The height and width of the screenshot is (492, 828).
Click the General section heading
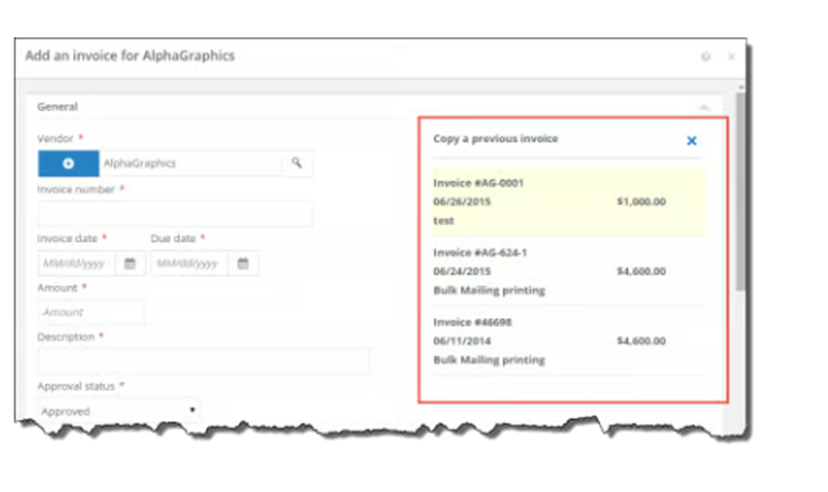57,107
